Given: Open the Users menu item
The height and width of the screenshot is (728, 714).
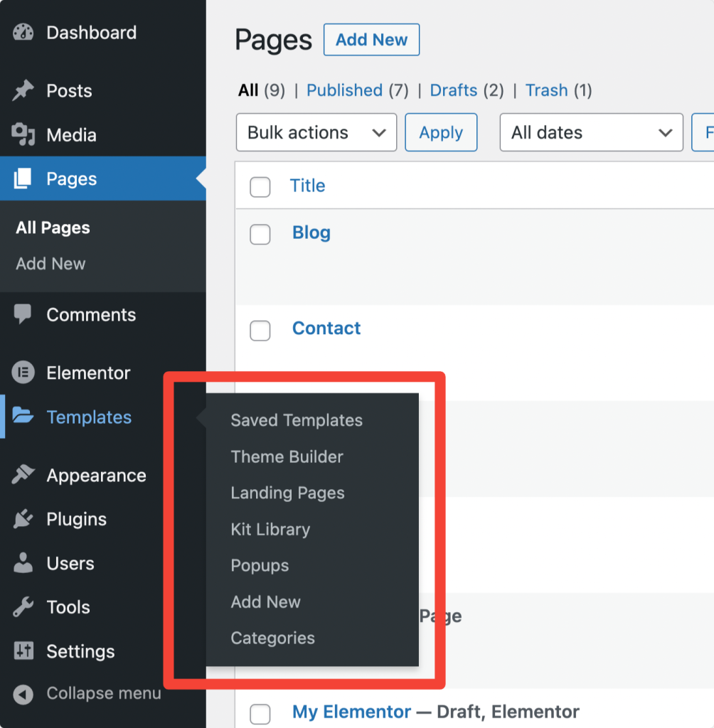Looking at the screenshot, I should 70,563.
